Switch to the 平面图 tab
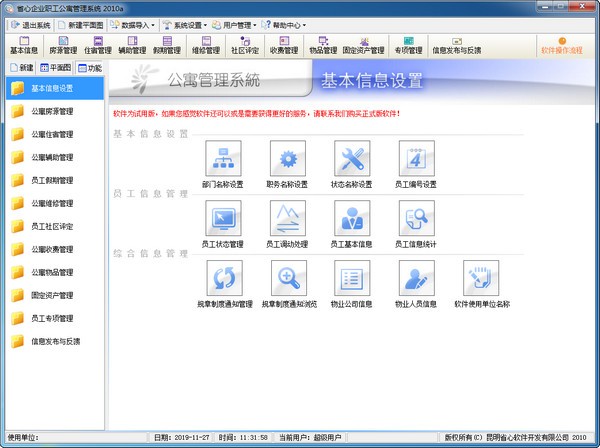 tap(56, 68)
